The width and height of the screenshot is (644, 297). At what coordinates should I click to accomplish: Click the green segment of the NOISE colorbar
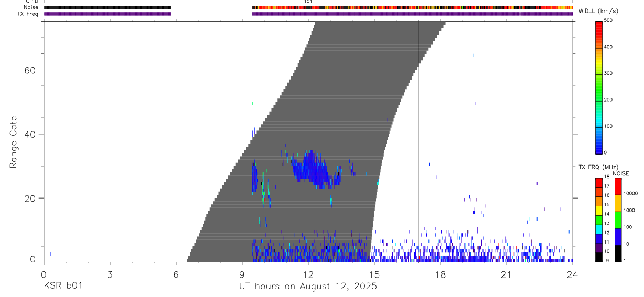click(618, 220)
